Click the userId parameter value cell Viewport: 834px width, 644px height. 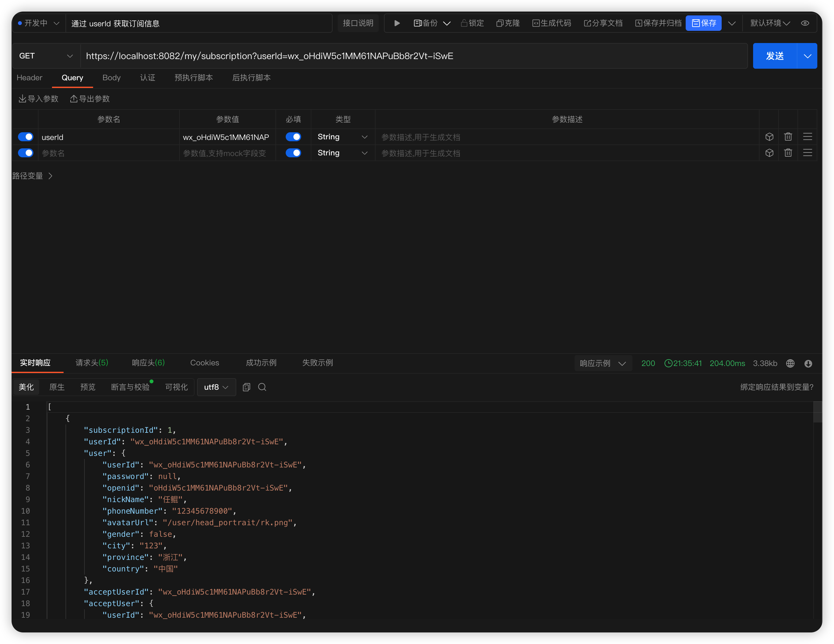(227, 137)
